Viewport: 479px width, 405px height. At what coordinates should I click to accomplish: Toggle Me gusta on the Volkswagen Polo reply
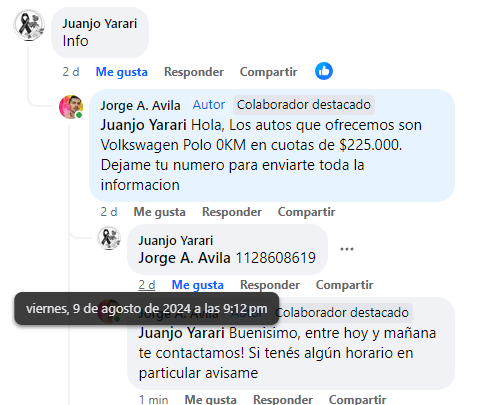pos(160,212)
